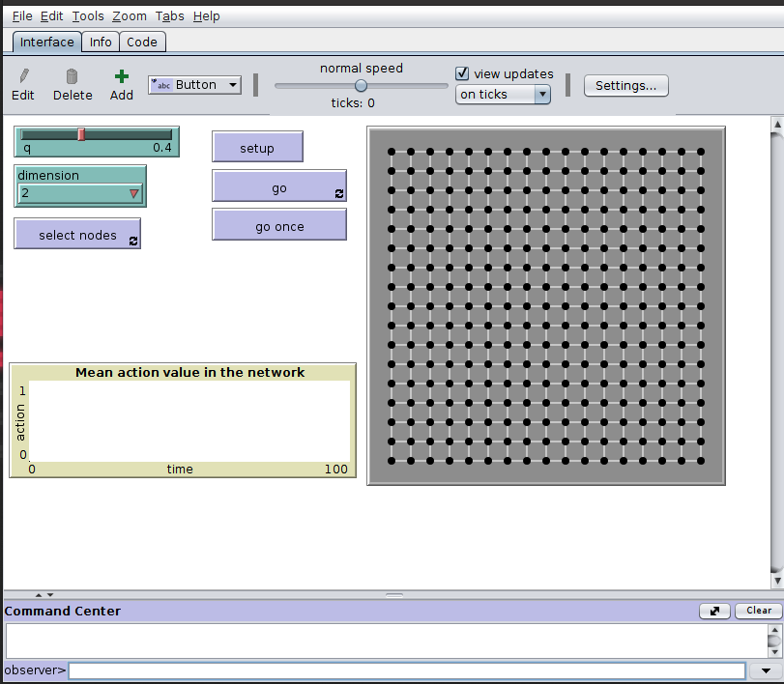784x684 pixels.
Task: Click the abc Button icon in the widget selector
Action: (x=162, y=84)
